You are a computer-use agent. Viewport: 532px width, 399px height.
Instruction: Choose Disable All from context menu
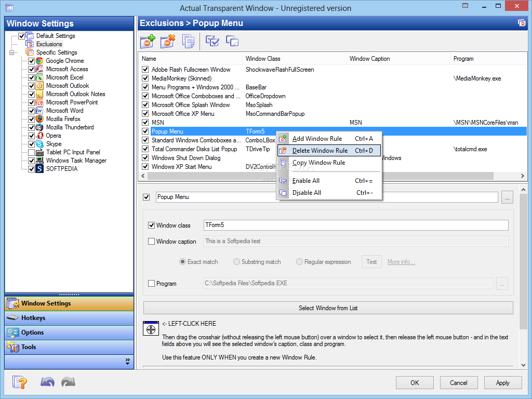(x=329, y=193)
